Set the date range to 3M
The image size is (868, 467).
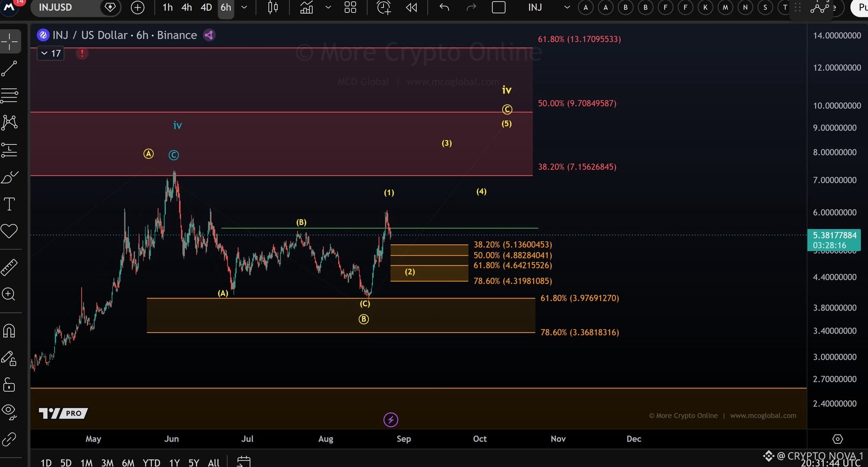tap(107, 462)
